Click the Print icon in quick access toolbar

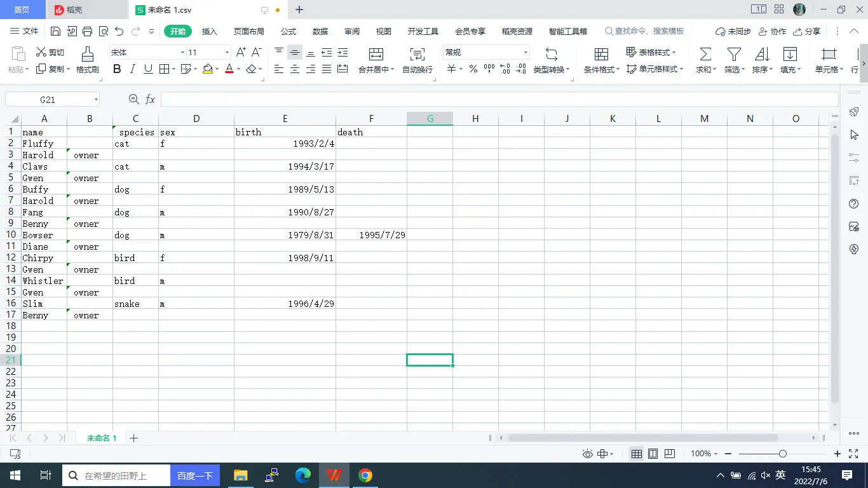point(88,31)
